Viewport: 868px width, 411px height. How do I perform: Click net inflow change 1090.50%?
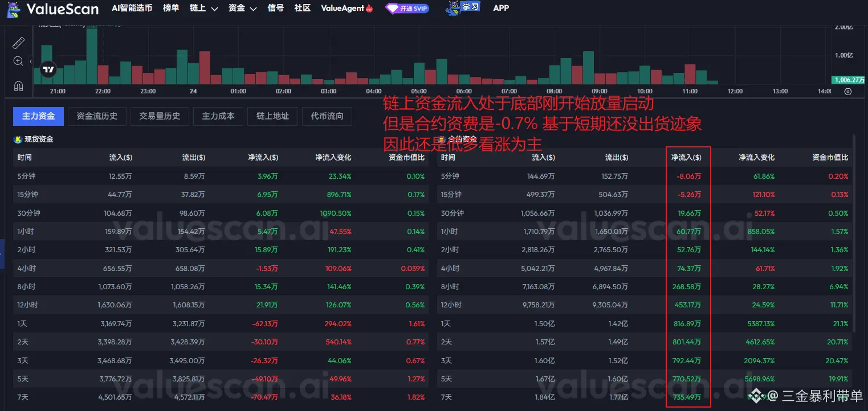[x=336, y=213]
